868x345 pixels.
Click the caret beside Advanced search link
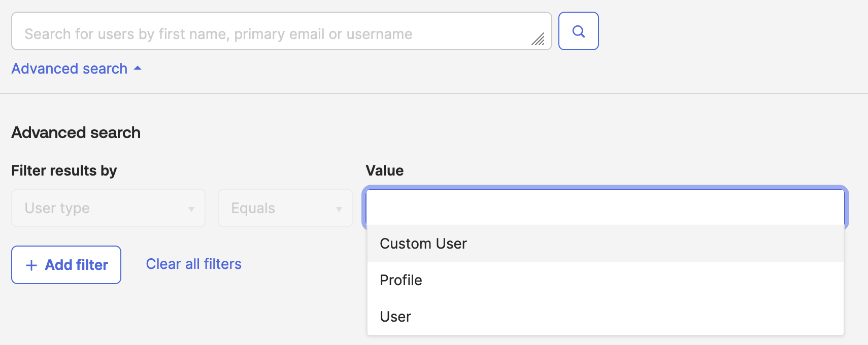click(x=138, y=68)
